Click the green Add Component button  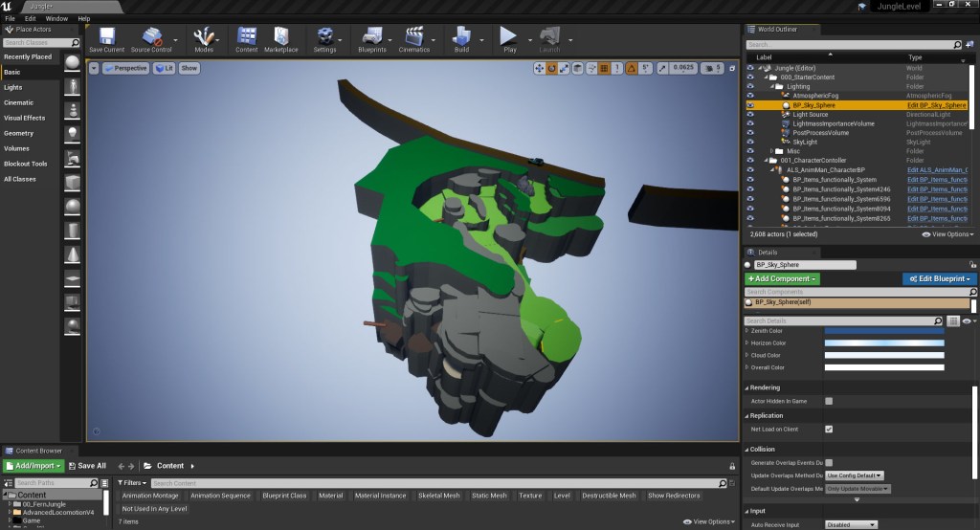pyautogui.click(x=782, y=278)
